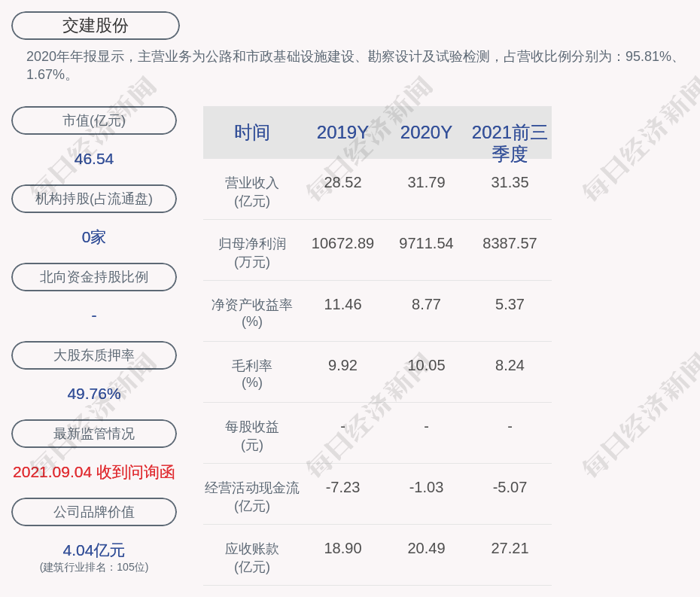The width and height of the screenshot is (700, 597).
Task: Select the 市值(亿元) label pill
Action: tap(94, 120)
